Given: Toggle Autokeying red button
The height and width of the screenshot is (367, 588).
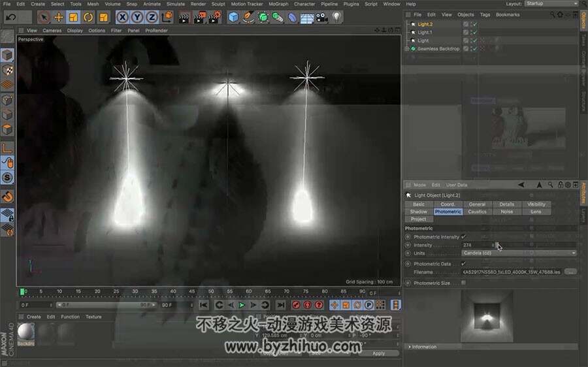Looking at the screenshot, I should 308,305.
